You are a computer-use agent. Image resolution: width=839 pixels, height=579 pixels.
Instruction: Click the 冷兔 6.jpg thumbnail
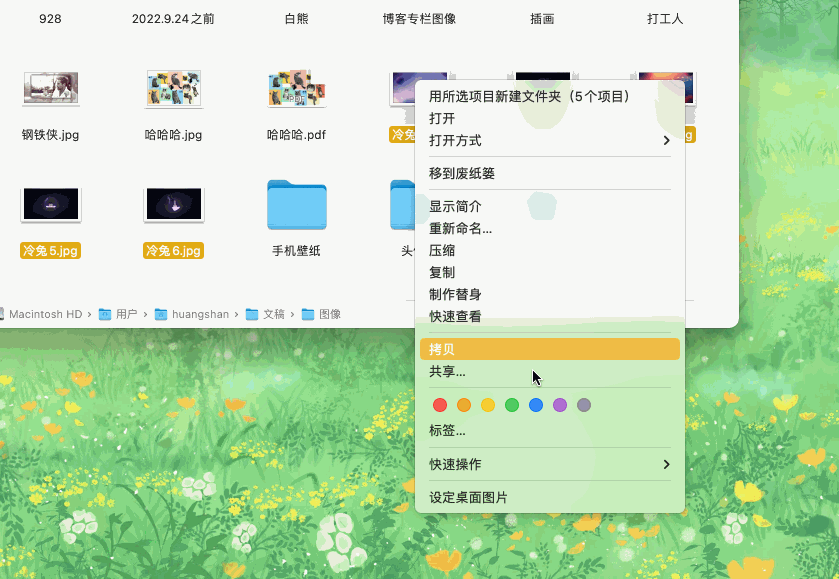[x=174, y=204]
